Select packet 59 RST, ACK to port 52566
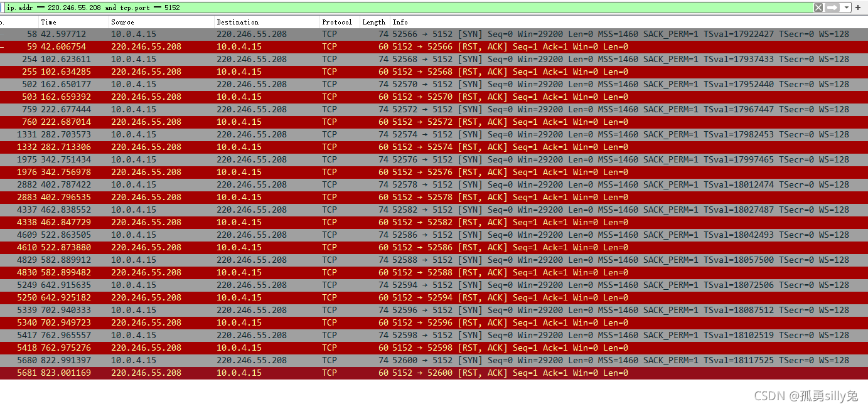 [434, 46]
